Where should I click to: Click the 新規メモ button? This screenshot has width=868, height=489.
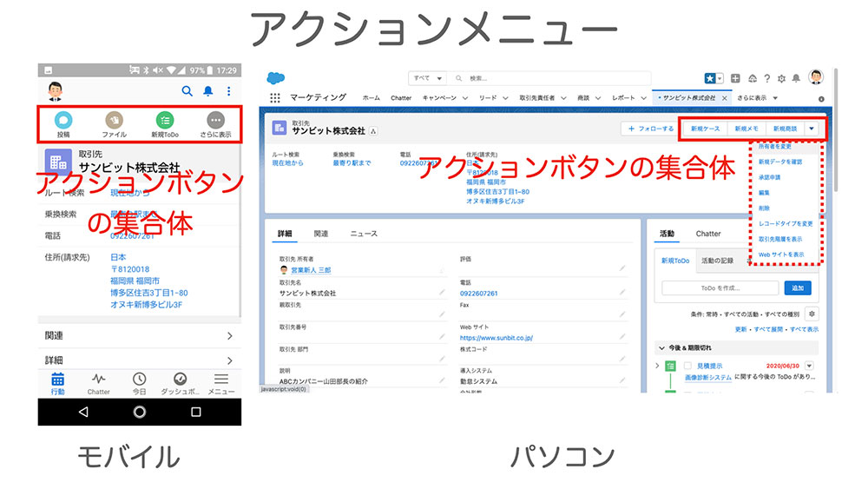click(x=746, y=129)
